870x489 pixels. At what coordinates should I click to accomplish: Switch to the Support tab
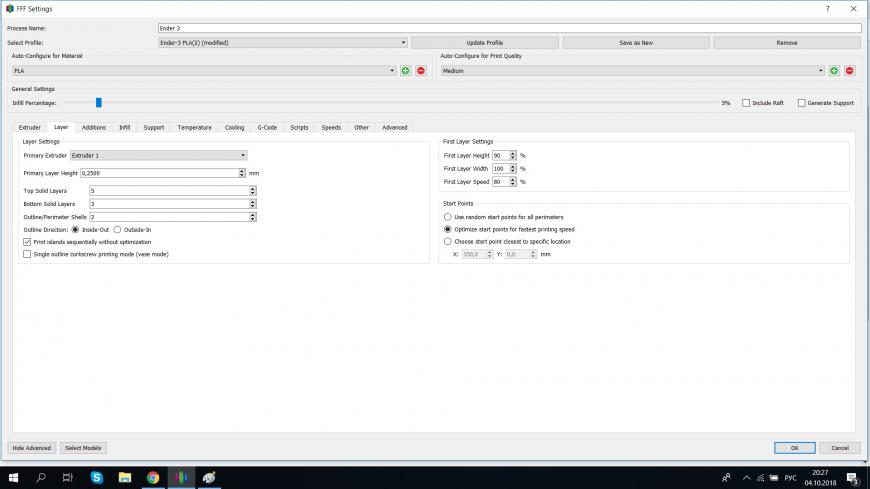click(154, 128)
